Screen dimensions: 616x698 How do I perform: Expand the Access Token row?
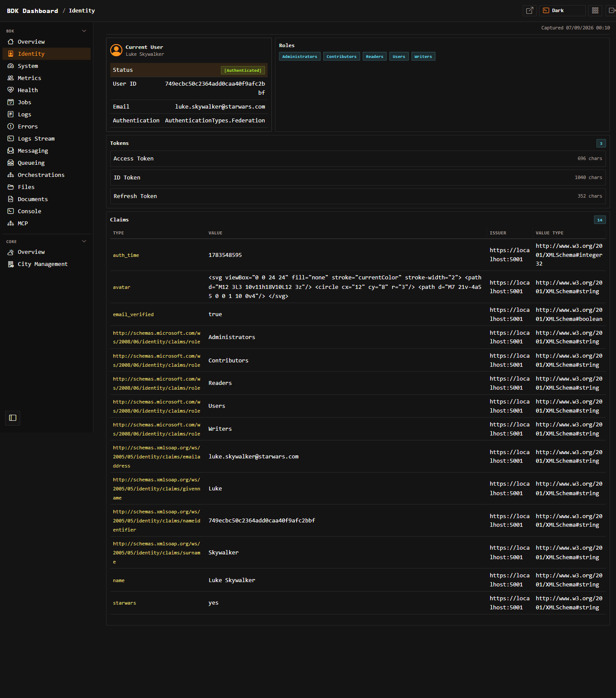coord(358,159)
